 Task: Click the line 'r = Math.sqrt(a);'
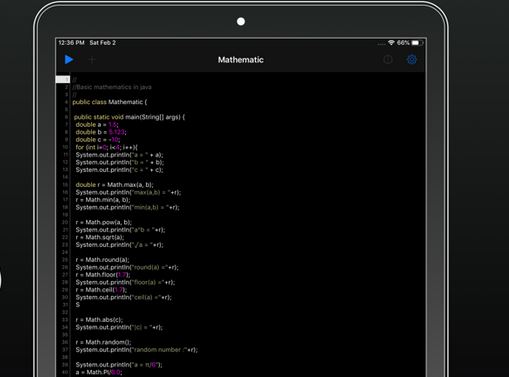coord(100,237)
